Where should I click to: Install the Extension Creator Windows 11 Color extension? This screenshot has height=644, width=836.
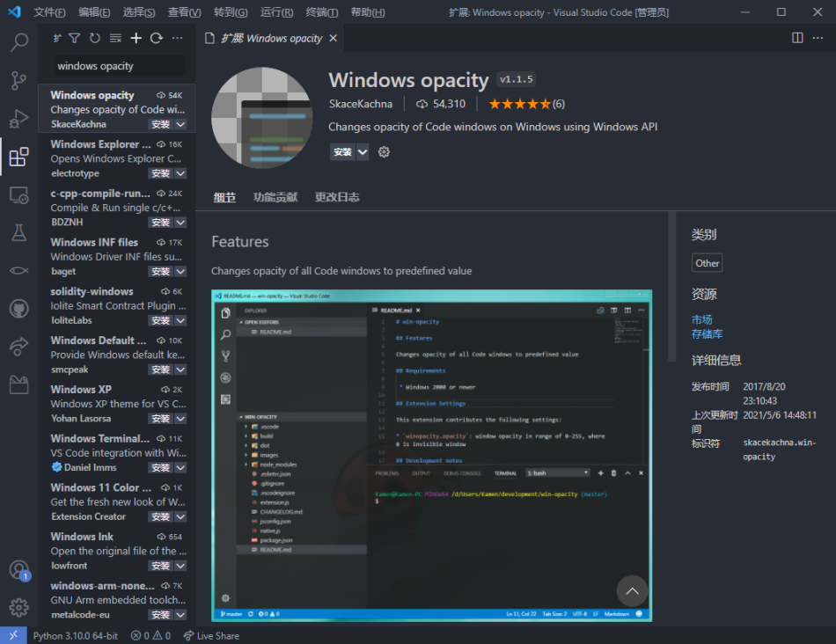[160, 517]
